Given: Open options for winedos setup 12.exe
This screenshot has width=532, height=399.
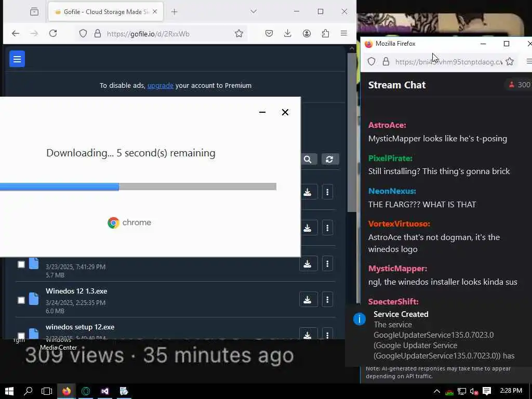Looking at the screenshot, I should pyautogui.click(x=327, y=334).
